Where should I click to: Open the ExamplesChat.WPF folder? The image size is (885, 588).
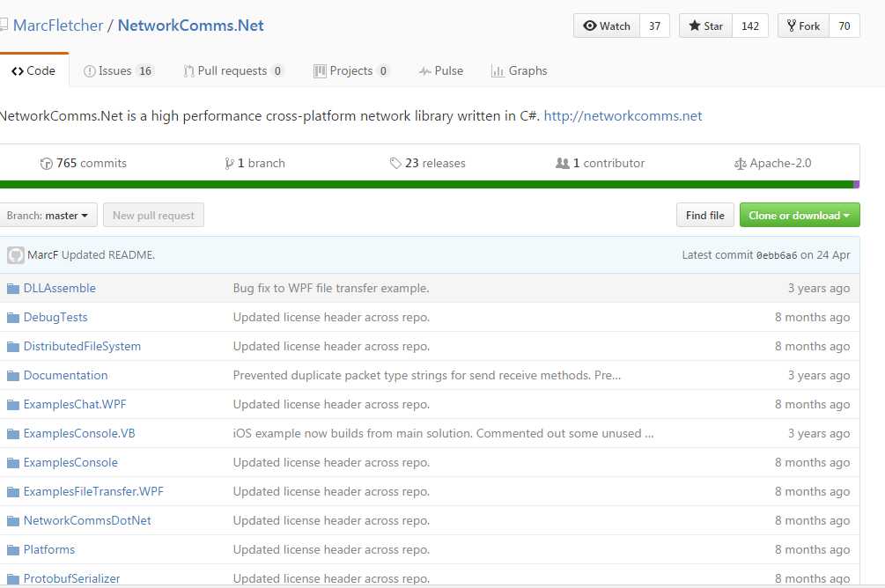tap(75, 405)
